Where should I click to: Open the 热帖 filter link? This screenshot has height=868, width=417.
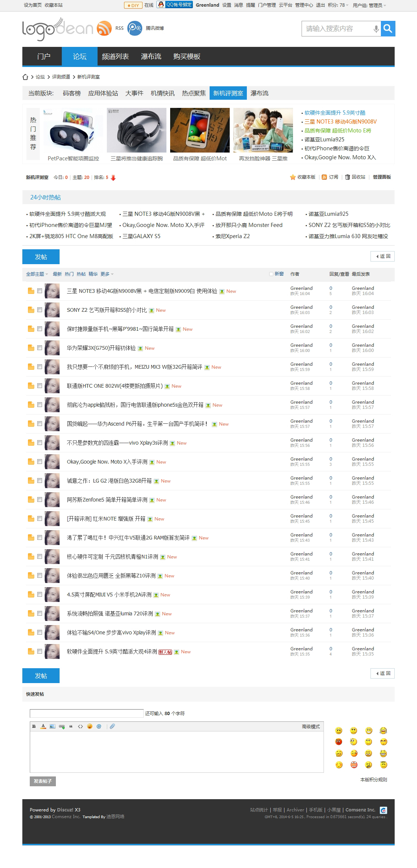(81, 274)
